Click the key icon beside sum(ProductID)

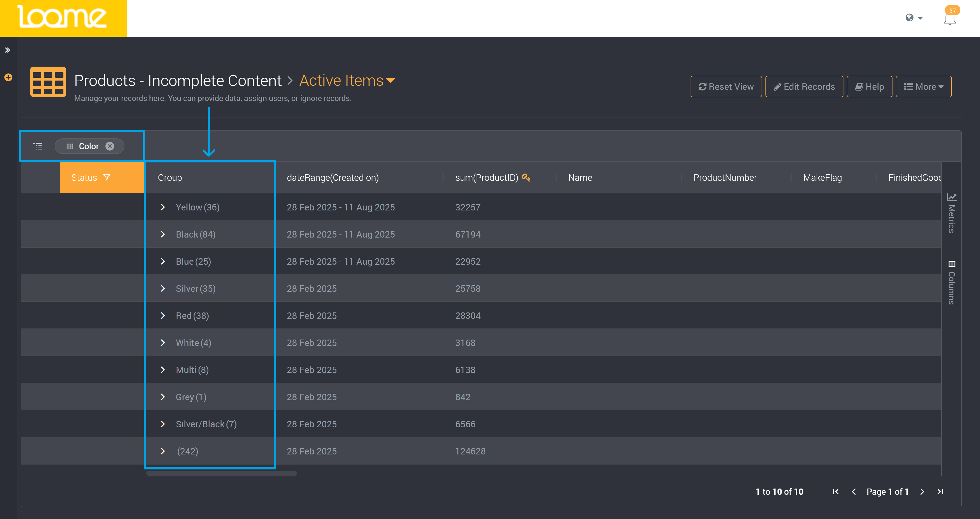[x=526, y=177]
